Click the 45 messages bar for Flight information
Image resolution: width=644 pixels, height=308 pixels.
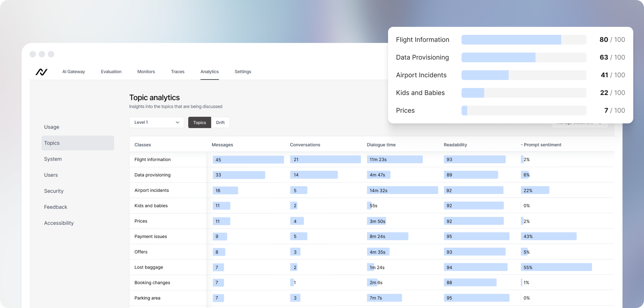pyautogui.click(x=248, y=159)
